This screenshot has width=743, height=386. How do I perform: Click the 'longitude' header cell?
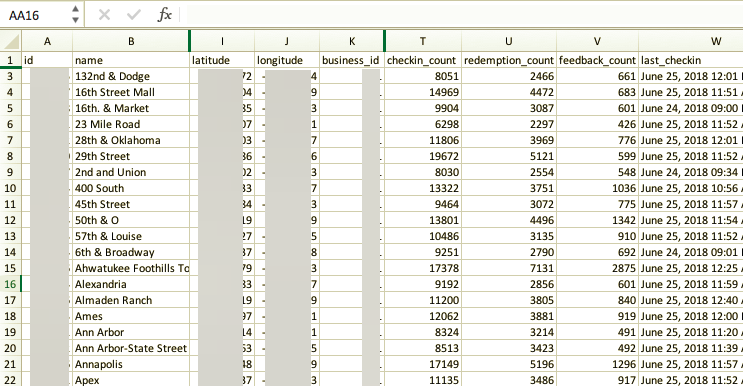[x=287, y=60]
